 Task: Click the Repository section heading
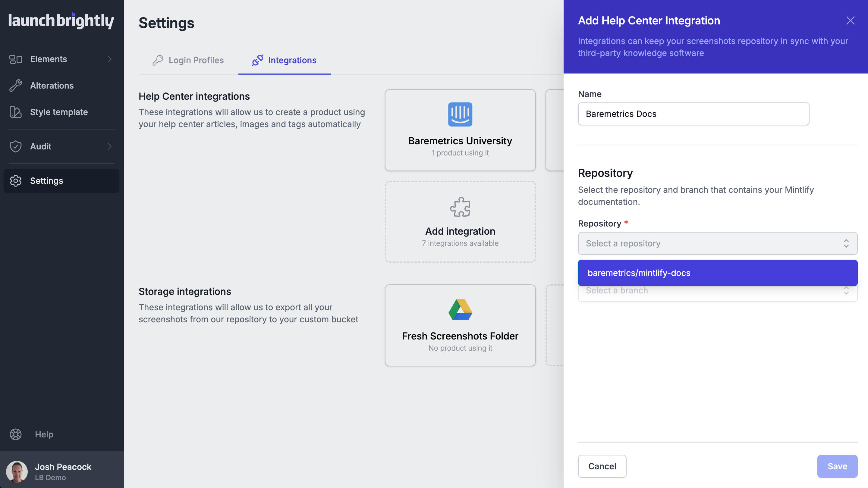click(x=605, y=173)
